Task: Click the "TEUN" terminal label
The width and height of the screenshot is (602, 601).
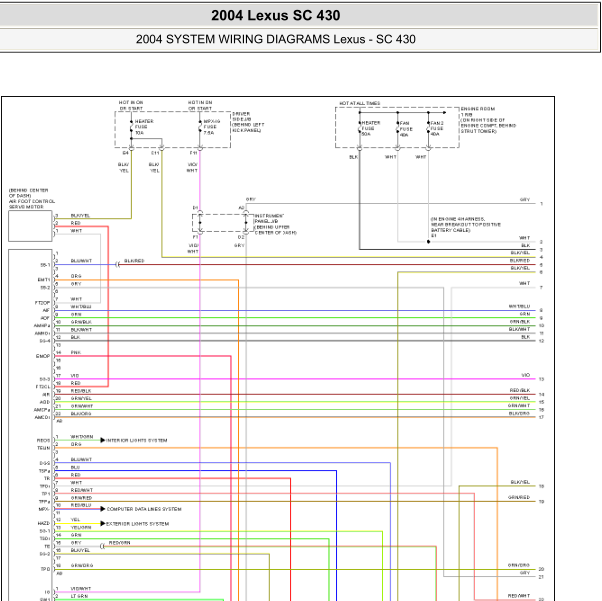Action: pos(43,448)
